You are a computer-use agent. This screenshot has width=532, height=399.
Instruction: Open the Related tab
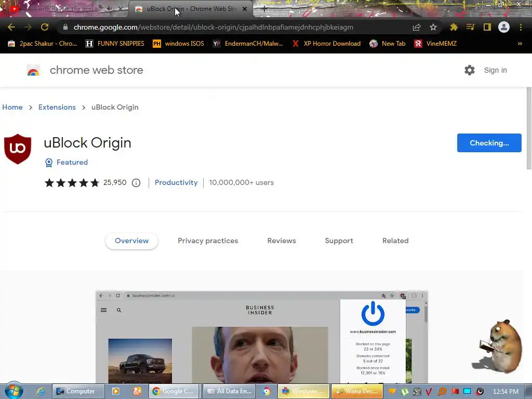tap(395, 241)
